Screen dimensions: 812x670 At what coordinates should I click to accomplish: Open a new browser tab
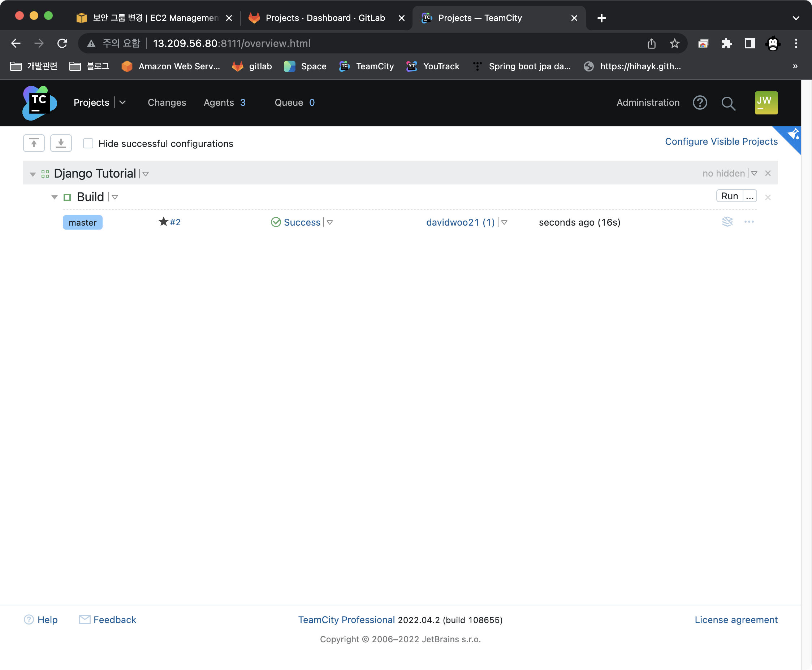[601, 18]
